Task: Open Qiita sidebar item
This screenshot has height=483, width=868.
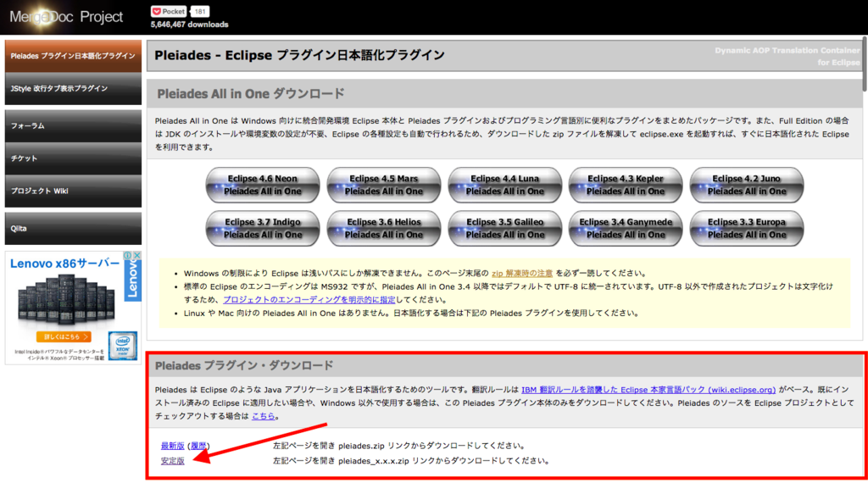Action: 73,228
